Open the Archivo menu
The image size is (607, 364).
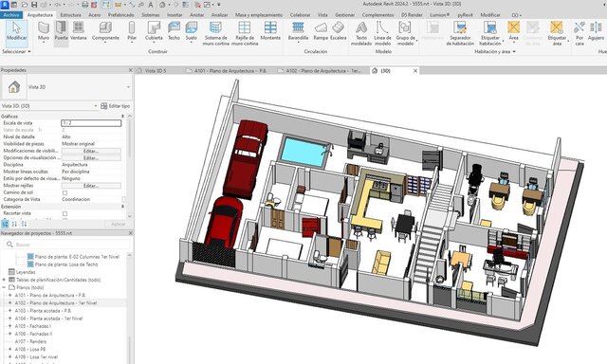[x=11, y=15]
